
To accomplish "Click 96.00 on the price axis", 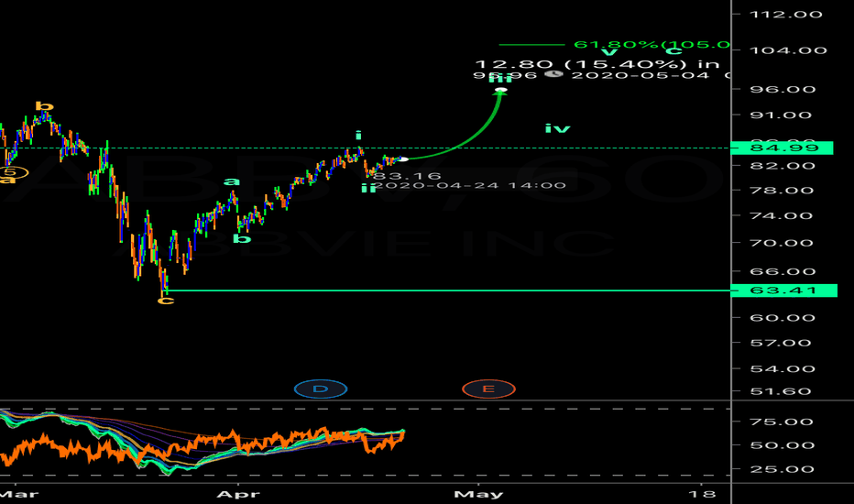I will (x=783, y=90).
